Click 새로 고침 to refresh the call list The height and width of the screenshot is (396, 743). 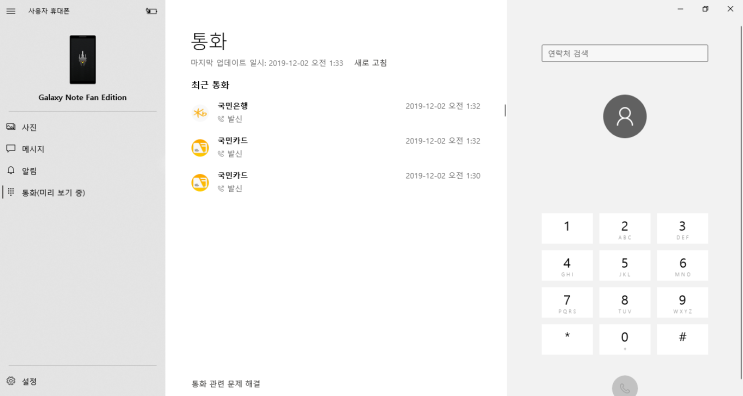(371, 63)
